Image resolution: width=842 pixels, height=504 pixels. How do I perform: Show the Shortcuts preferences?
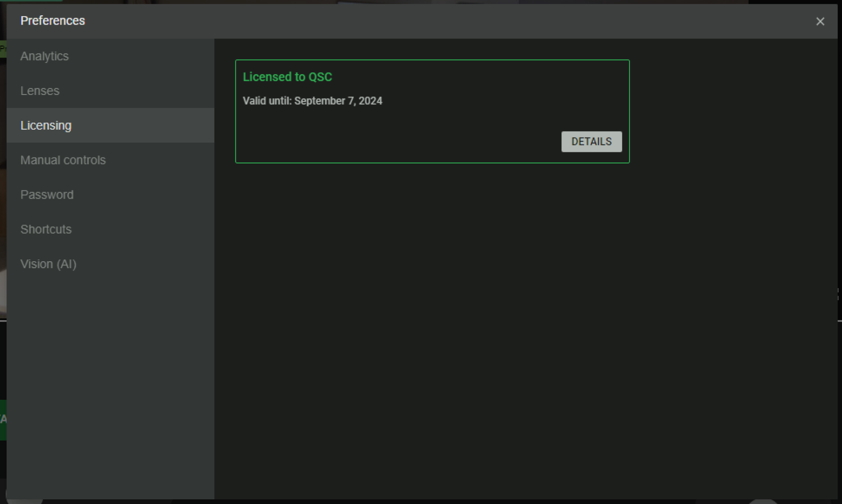click(46, 229)
